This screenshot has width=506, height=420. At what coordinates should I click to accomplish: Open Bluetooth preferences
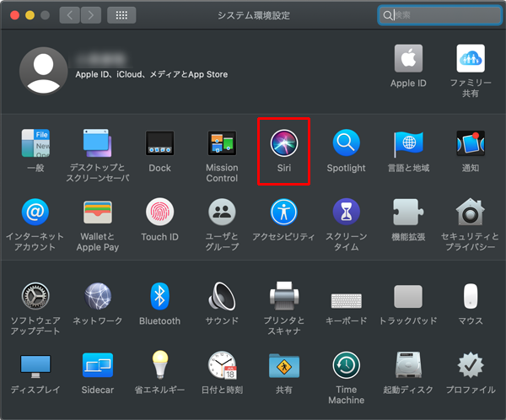coord(159,296)
